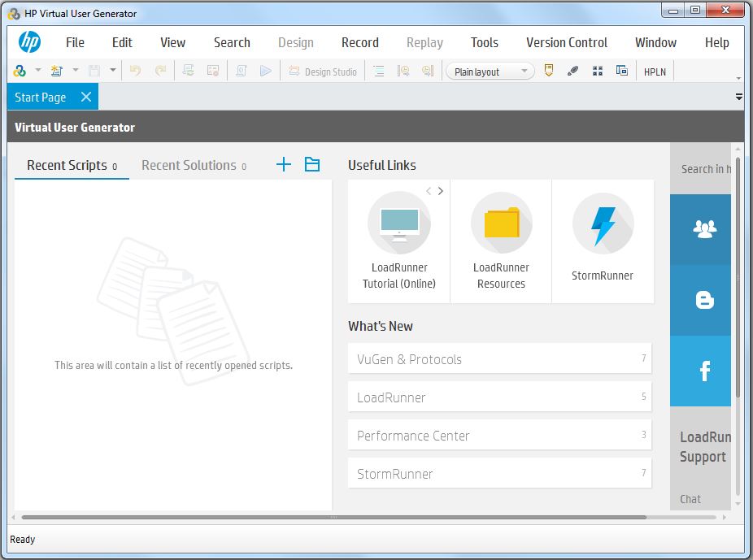Click the Save script toolbar icon
The image size is (753, 560).
pos(94,71)
